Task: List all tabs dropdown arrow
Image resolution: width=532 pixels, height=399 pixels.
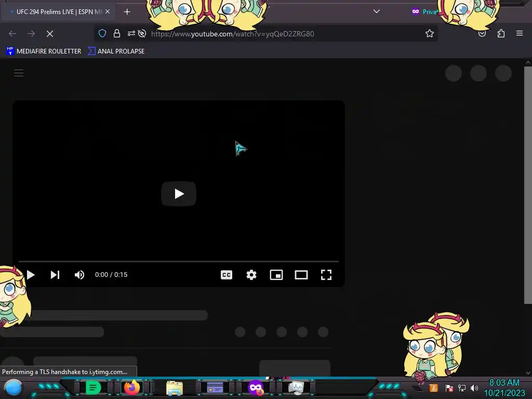Action: (376, 11)
